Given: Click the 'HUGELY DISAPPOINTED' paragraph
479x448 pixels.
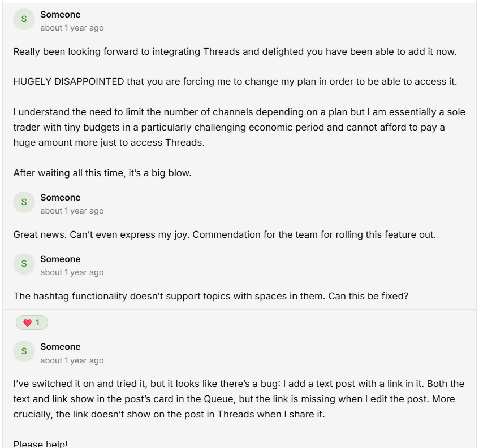Looking at the screenshot, I should (235, 81).
